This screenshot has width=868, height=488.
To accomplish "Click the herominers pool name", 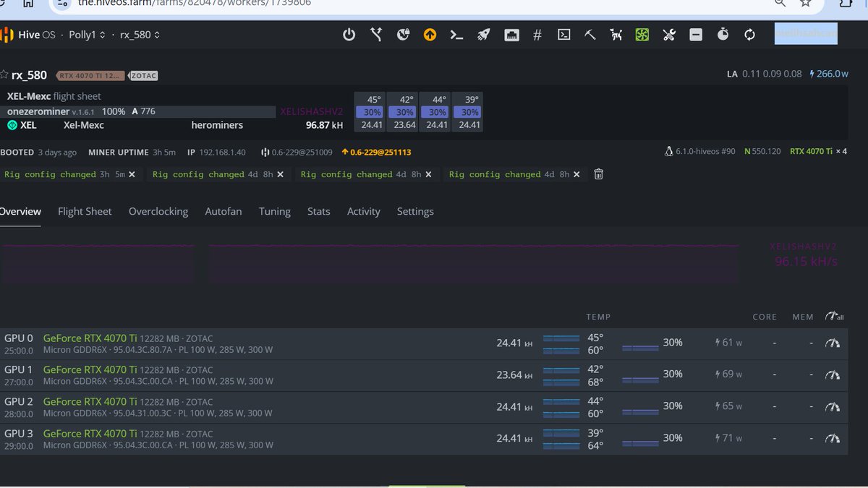I will (217, 125).
